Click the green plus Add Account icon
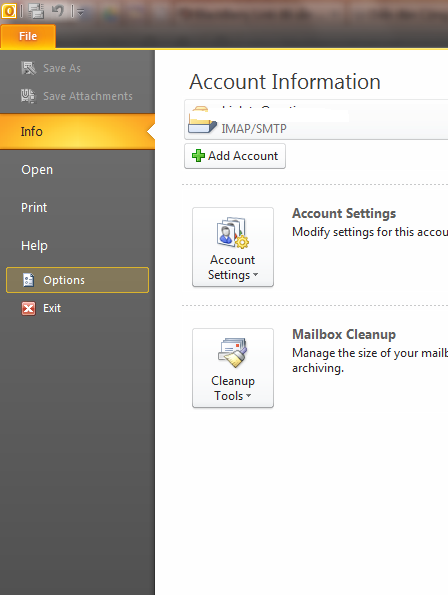This screenshot has height=595, width=448. click(198, 156)
